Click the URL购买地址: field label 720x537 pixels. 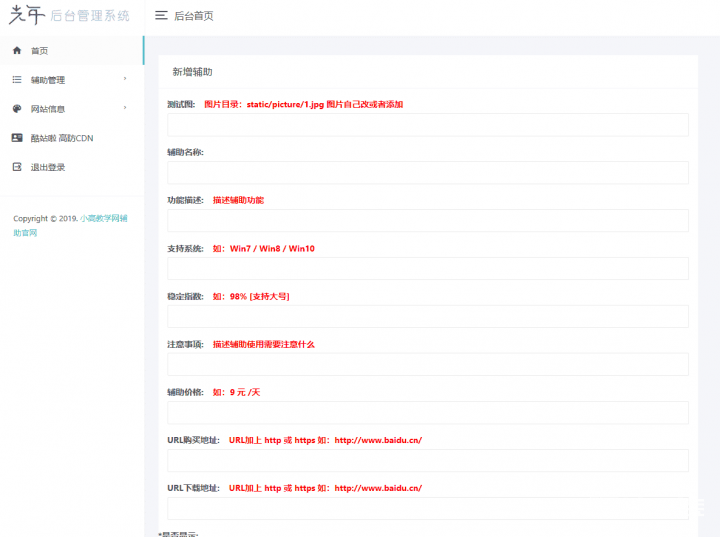[193, 440]
